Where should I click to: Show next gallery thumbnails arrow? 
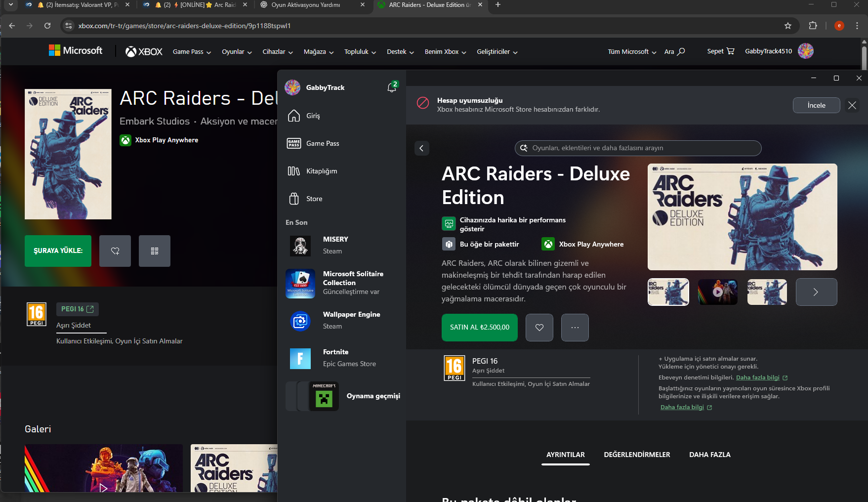click(816, 292)
